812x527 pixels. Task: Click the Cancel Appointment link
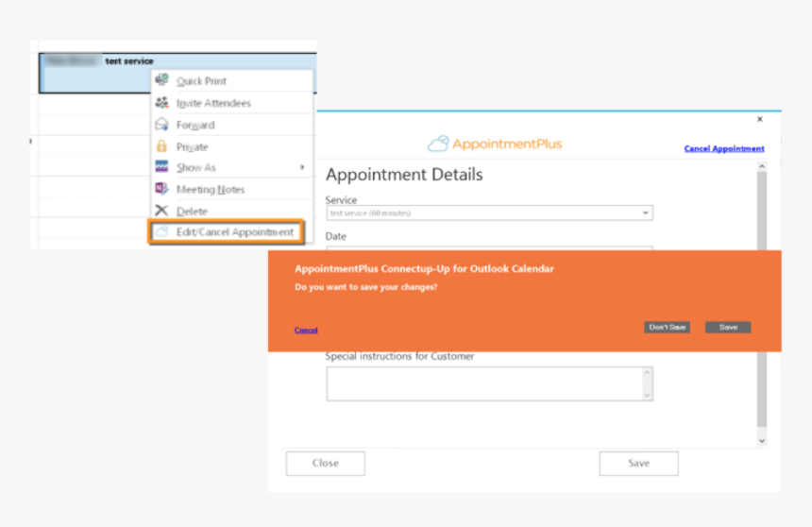[x=724, y=148]
